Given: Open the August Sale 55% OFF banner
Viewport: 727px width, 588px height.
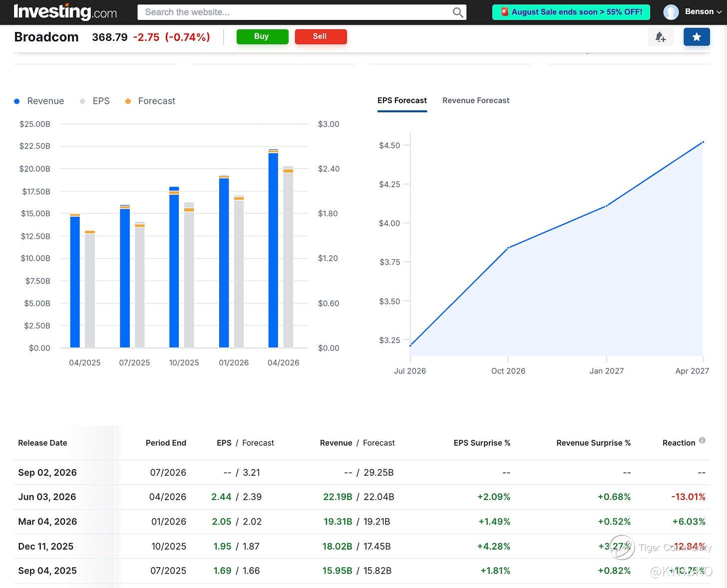Looking at the screenshot, I should point(571,12).
